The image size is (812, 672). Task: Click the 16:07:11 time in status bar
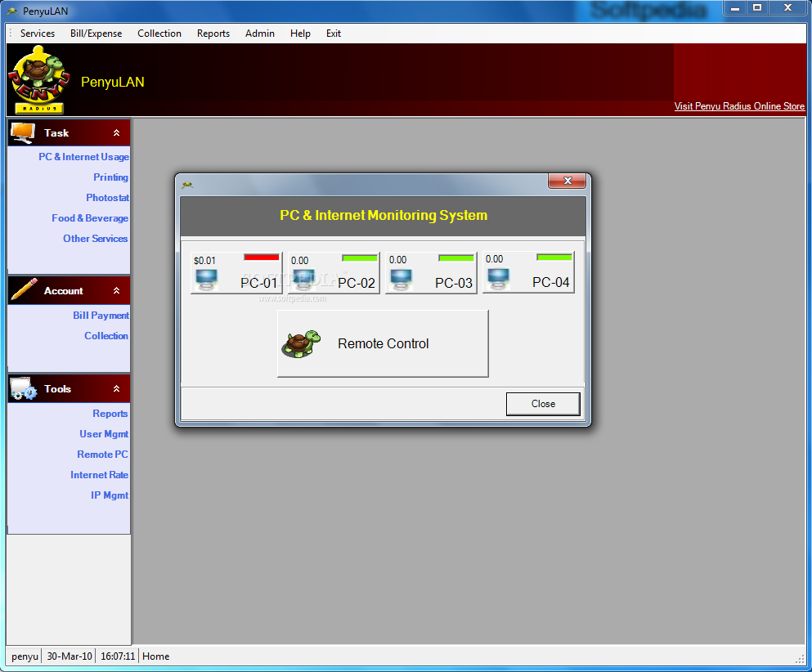click(x=118, y=656)
